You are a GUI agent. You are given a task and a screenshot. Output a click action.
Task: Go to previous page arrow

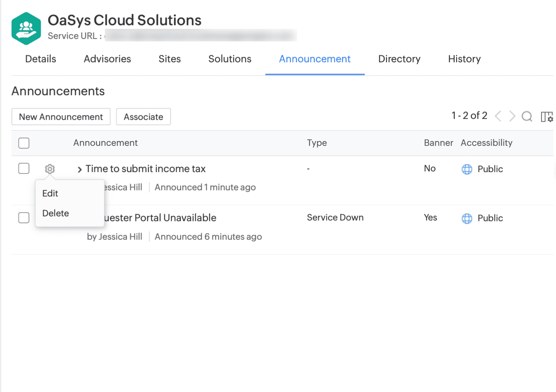pyautogui.click(x=498, y=116)
